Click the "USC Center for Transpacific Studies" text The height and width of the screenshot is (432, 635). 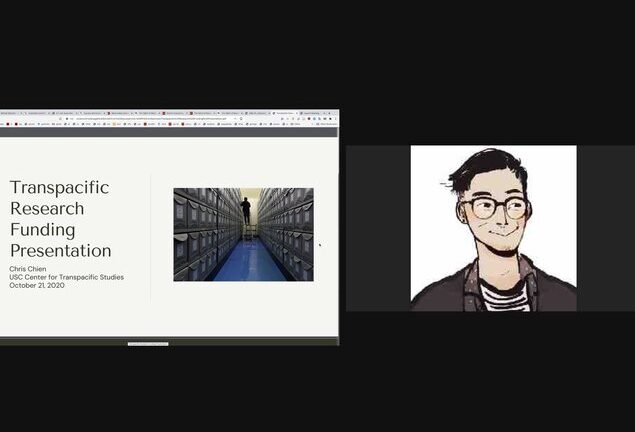pos(67,276)
